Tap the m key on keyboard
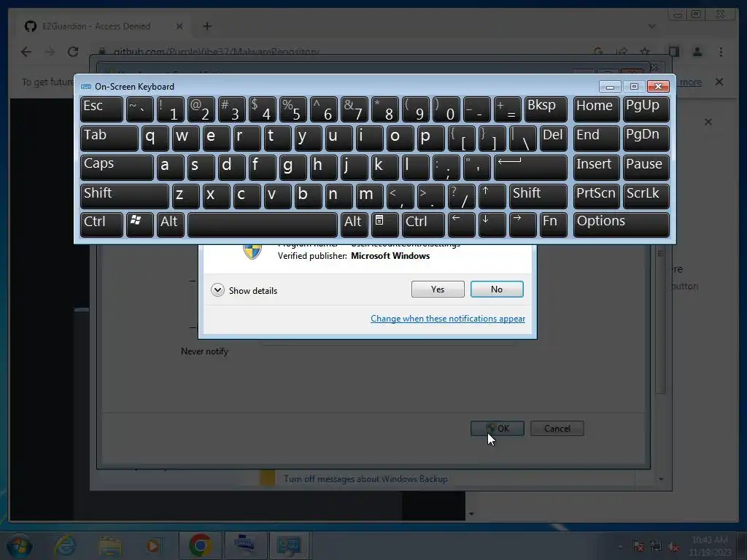The width and height of the screenshot is (747, 560). point(369,196)
